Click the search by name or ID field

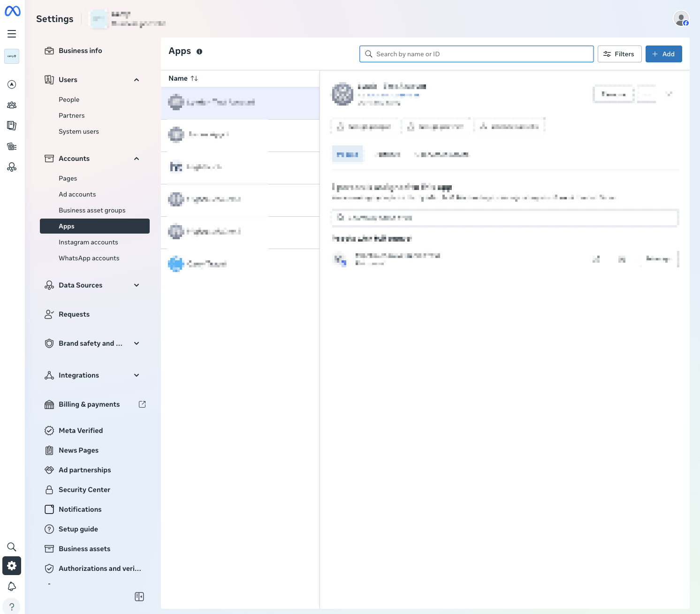[x=476, y=54]
